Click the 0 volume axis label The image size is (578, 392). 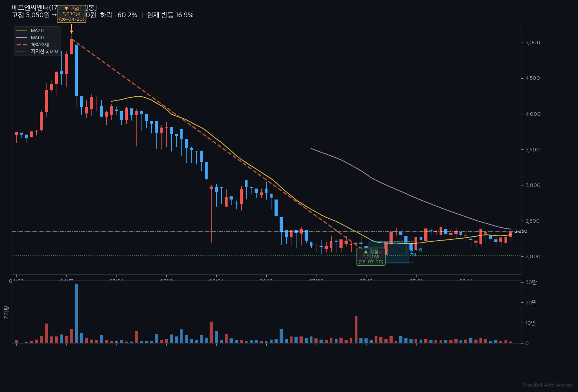pyautogui.click(x=527, y=343)
